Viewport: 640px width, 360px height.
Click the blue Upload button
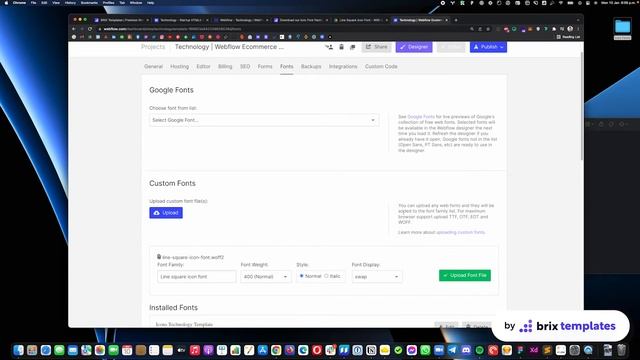coord(166,213)
